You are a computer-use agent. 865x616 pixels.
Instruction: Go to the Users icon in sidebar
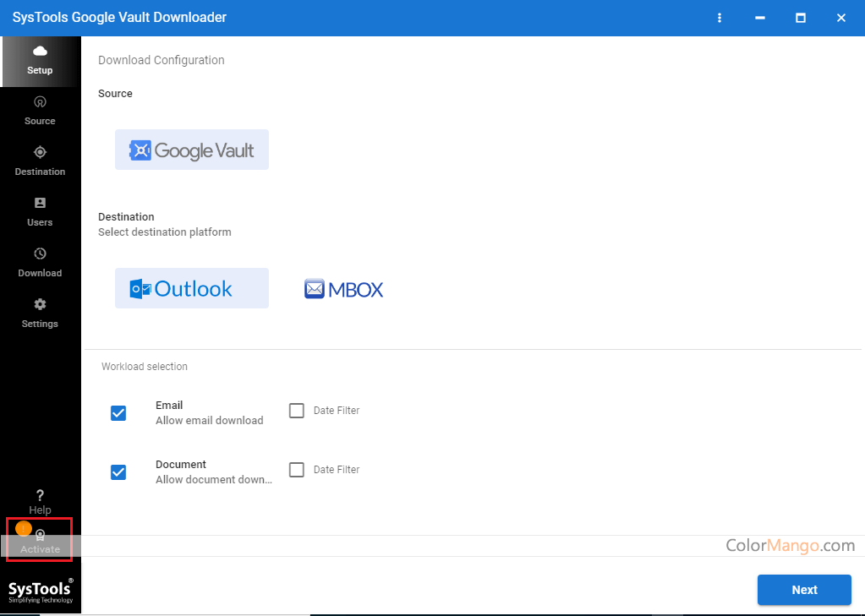point(40,204)
